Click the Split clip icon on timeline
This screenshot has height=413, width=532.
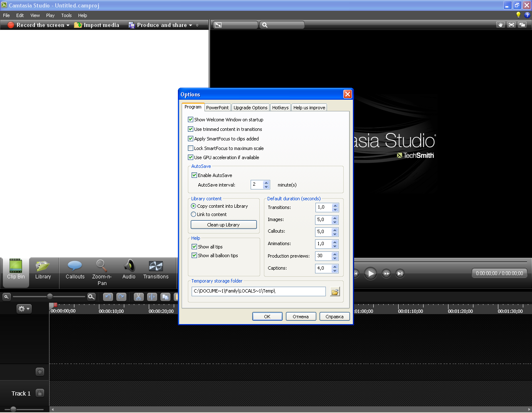pos(152,297)
